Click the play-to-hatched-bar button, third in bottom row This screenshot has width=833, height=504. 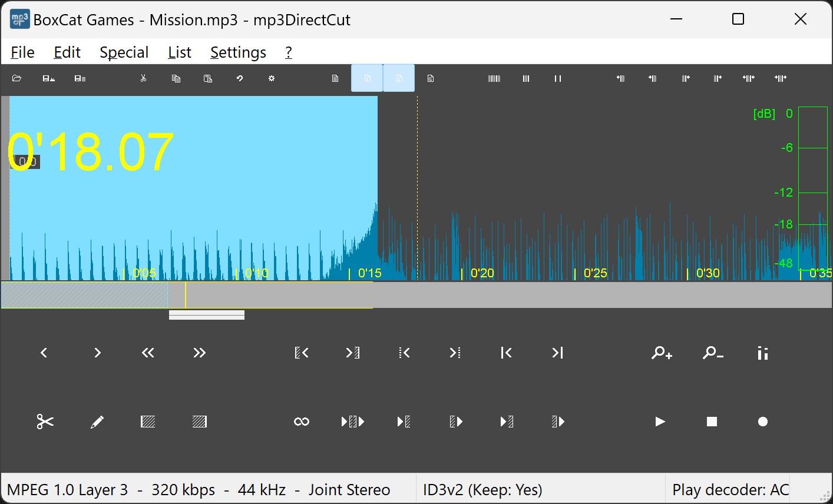point(404,422)
